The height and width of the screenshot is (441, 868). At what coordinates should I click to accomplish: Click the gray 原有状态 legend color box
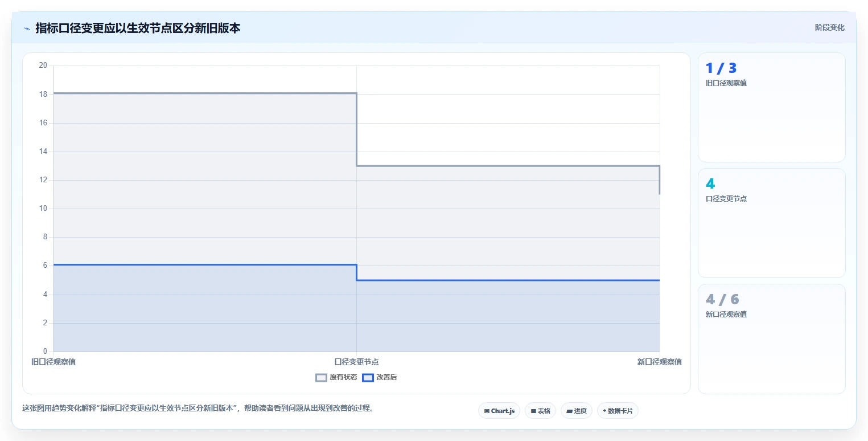[x=322, y=377]
